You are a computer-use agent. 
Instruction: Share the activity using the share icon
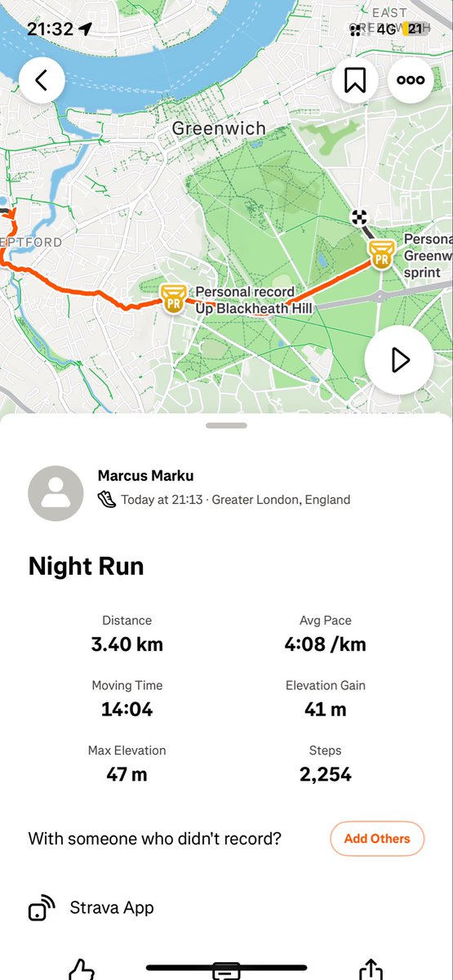pos(371,969)
